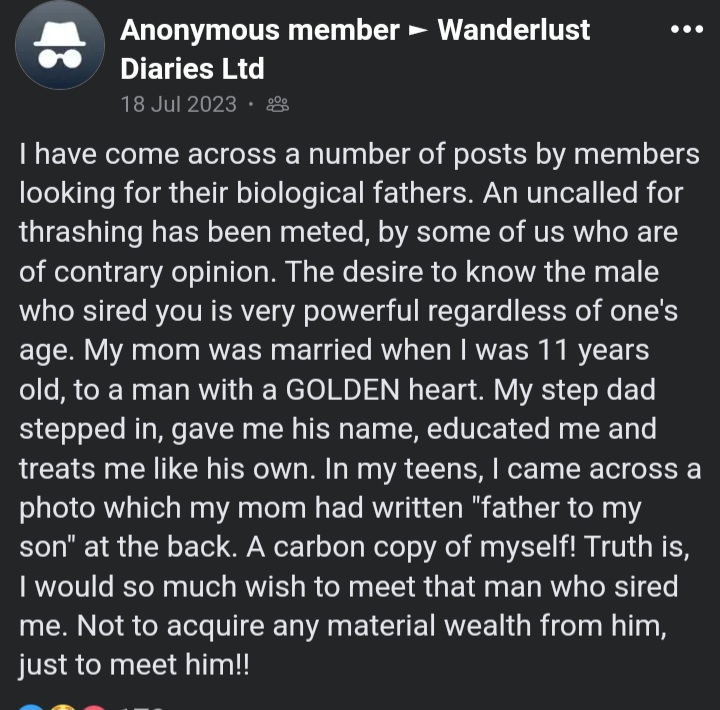The height and width of the screenshot is (710, 720).
Task: Tap the pink Love reaction icon
Action: 94,707
